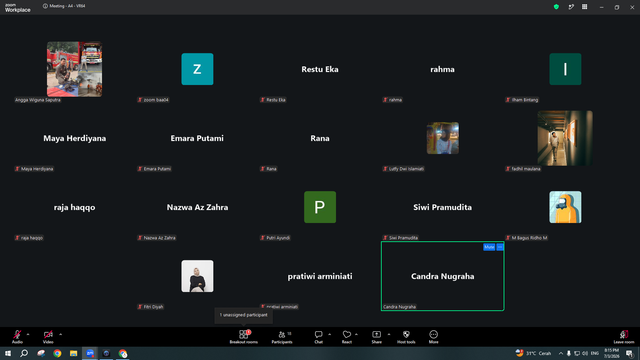
Task: Click the microphone icon in system tray
Action: pos(569,353)
